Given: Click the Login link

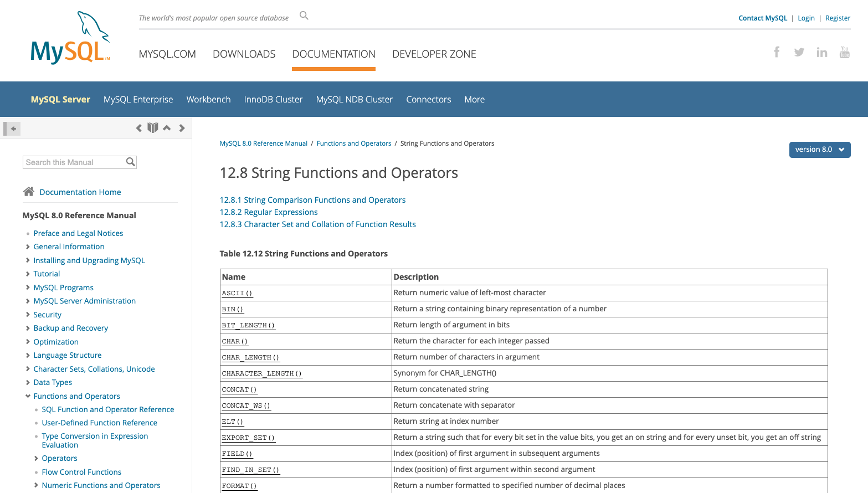Looking at the screenshot, I should coord(806,18).
